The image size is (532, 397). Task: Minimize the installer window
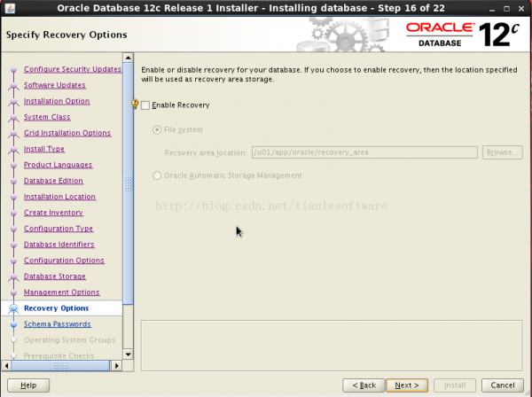[491, 9]
